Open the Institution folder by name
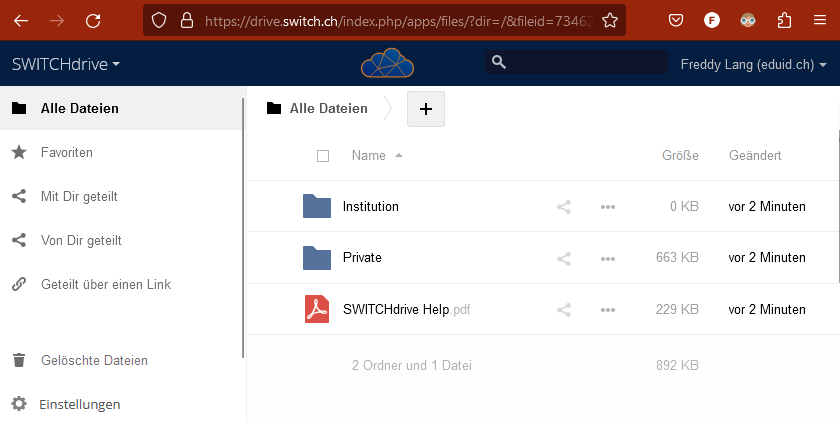 click(x=371, y=206)
